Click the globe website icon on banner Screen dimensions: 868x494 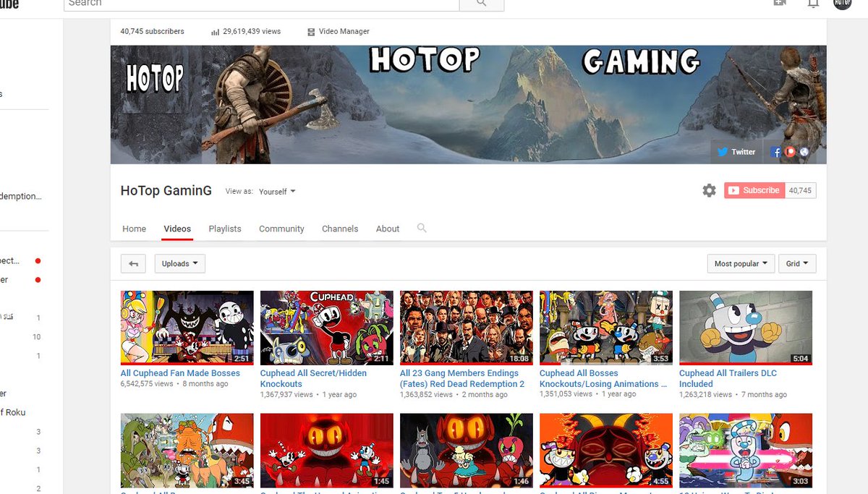804,152
